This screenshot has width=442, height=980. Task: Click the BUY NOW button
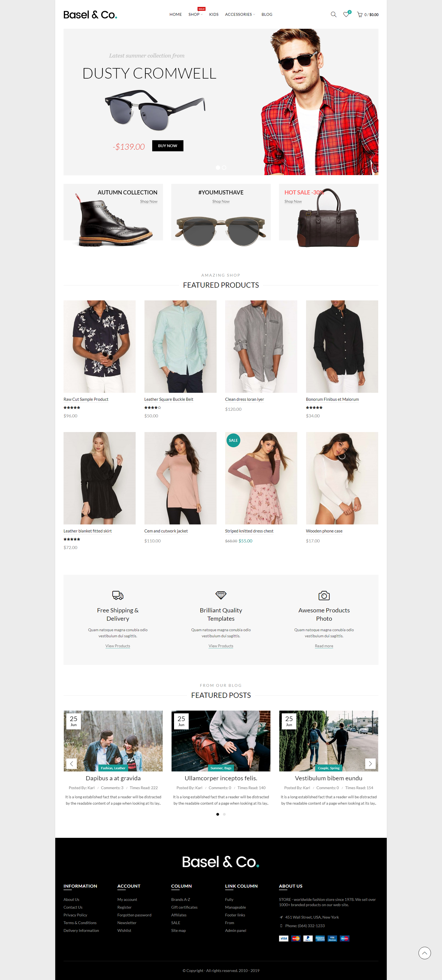168,146
